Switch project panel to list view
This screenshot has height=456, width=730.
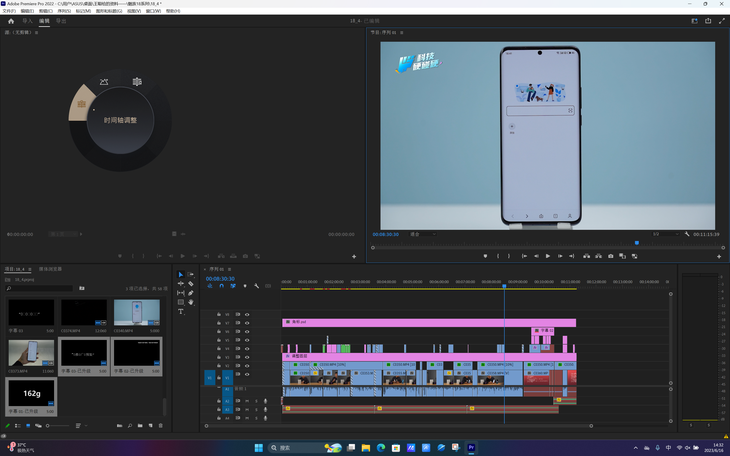(18, 426)
